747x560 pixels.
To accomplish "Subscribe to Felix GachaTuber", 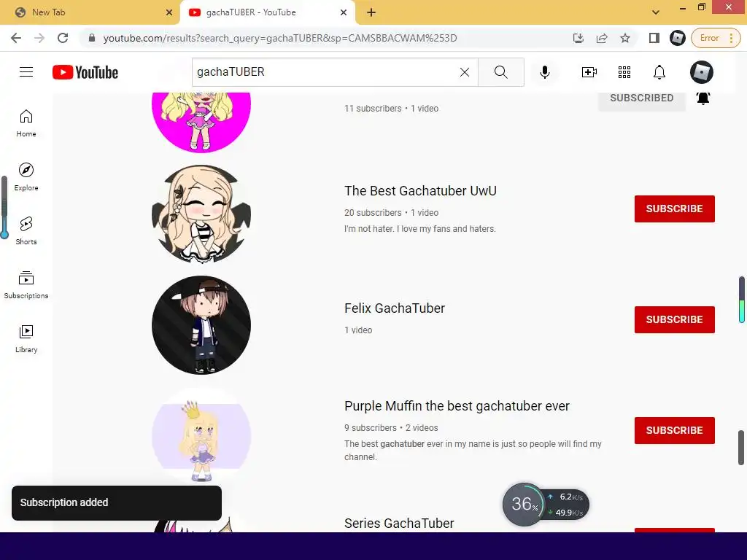I will coord(675,319).
